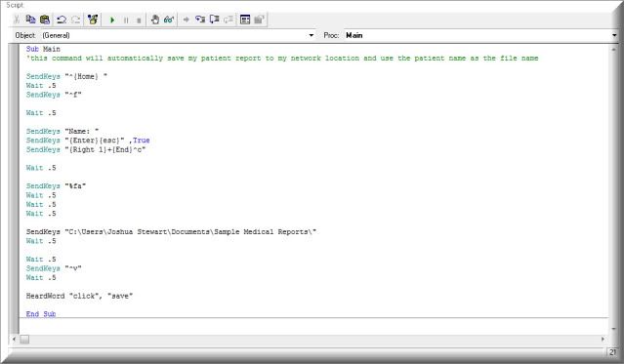The image size is (624, 364).
Task: Click the SendKeys "^{Home}" line
Action: click(x=66, y=76)
